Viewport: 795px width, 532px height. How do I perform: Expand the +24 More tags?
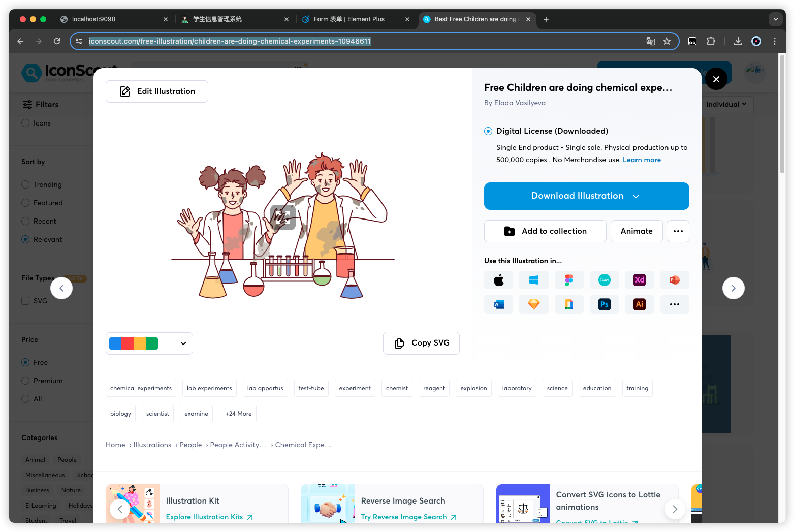tap(239, 414)
